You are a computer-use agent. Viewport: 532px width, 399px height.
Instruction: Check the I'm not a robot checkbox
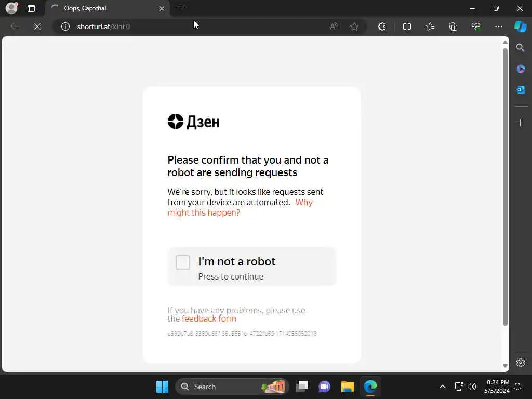click(183, 262)
